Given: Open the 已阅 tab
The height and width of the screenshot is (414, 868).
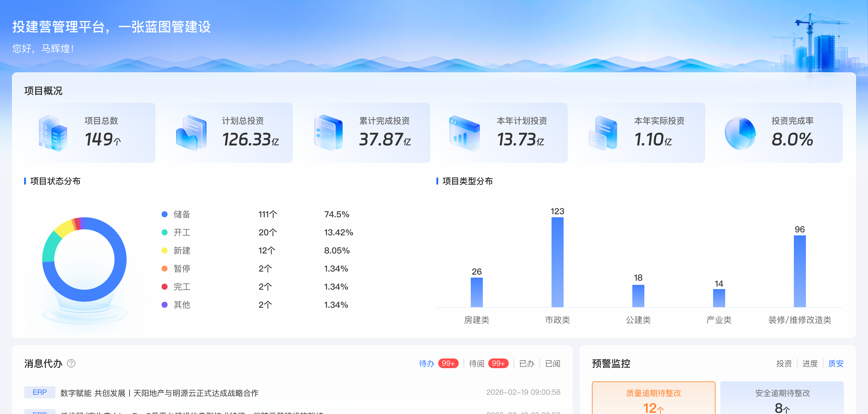Looking at the screenshot, I should pyautogui.click(x=553, y=363).
